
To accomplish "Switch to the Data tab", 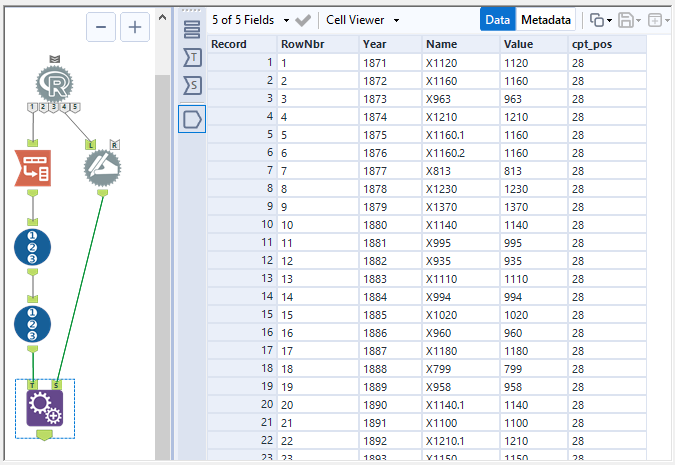I will tap(498, 20).
